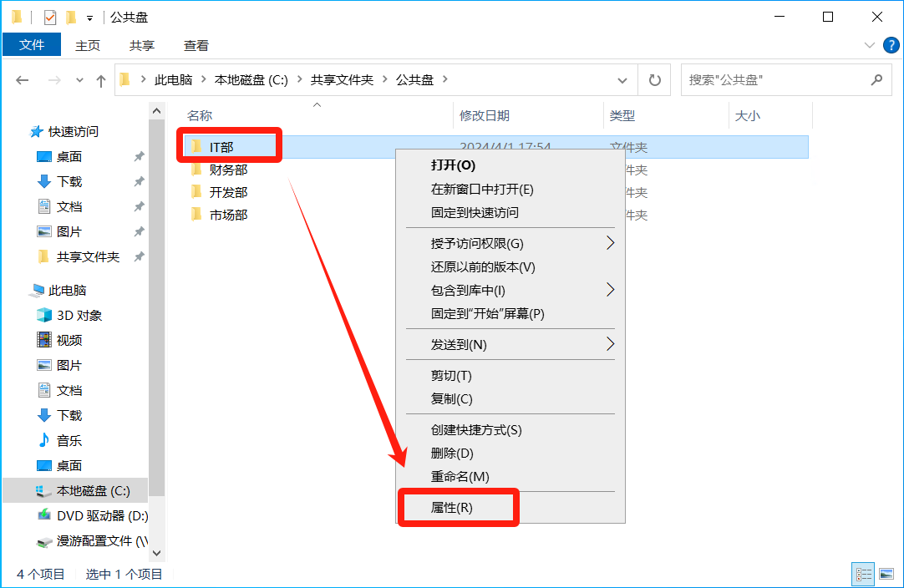Open 音乐 folder in the sidebar

69,440
